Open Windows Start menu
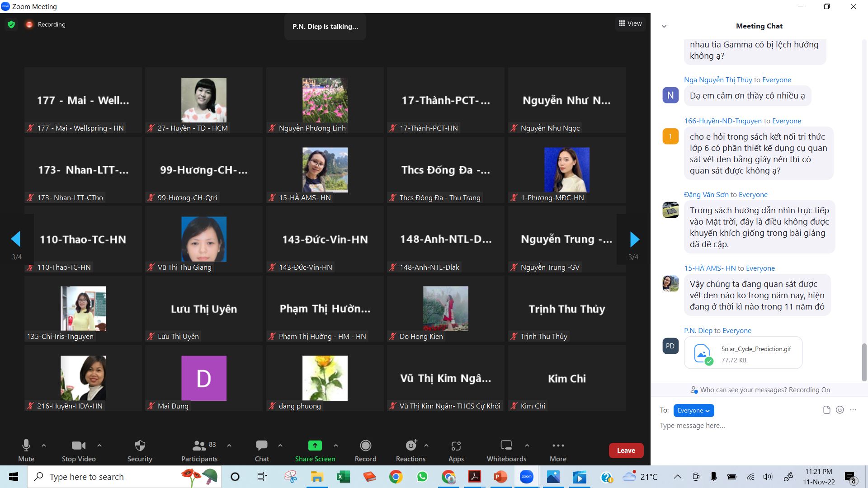This screenshot has height=488, width=868. pyautogui.click(x=14, y=477)
